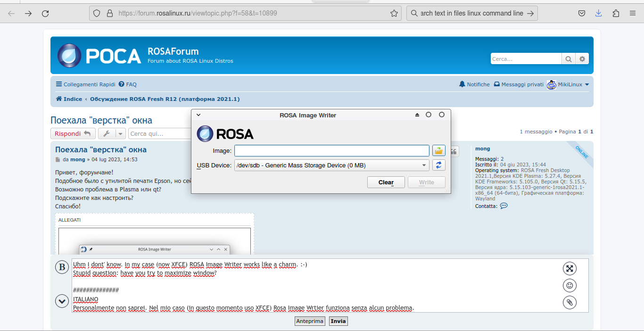Screen dimensions: 644x331
Task: Expand quick reply options with the down chevron
Action: pos(62,301)
